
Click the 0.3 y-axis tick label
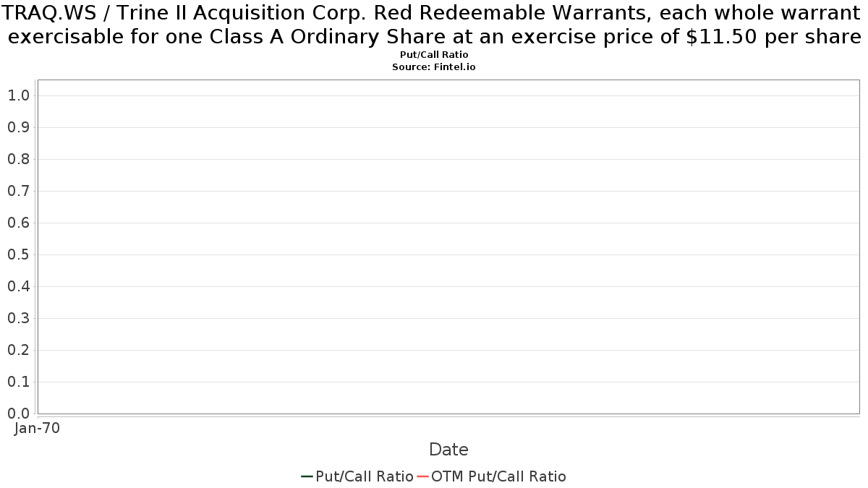point(19,318)
